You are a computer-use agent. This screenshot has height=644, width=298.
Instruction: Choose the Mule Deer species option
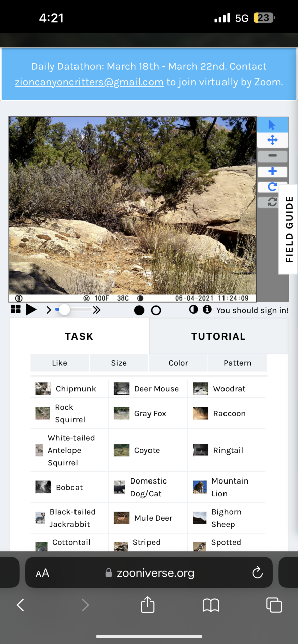click(148, 518)
